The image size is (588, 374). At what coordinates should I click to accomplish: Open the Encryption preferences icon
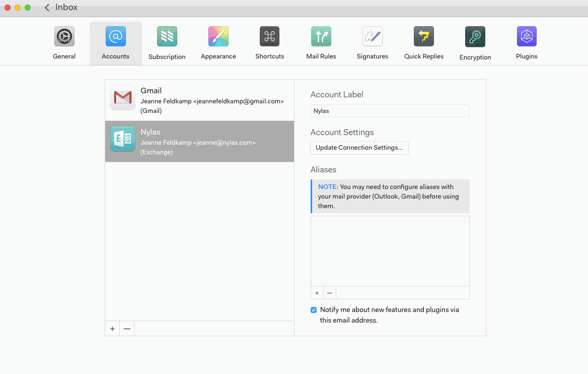475,37
